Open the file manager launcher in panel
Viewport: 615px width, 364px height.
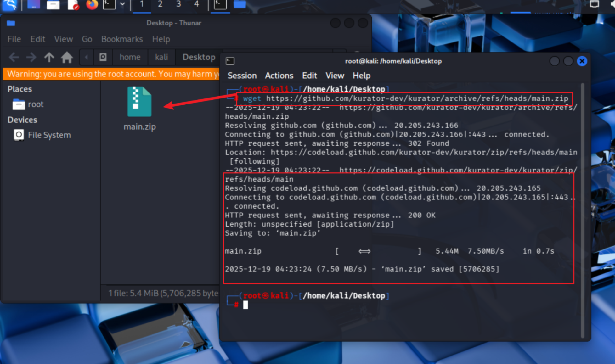tap(53, 5)
